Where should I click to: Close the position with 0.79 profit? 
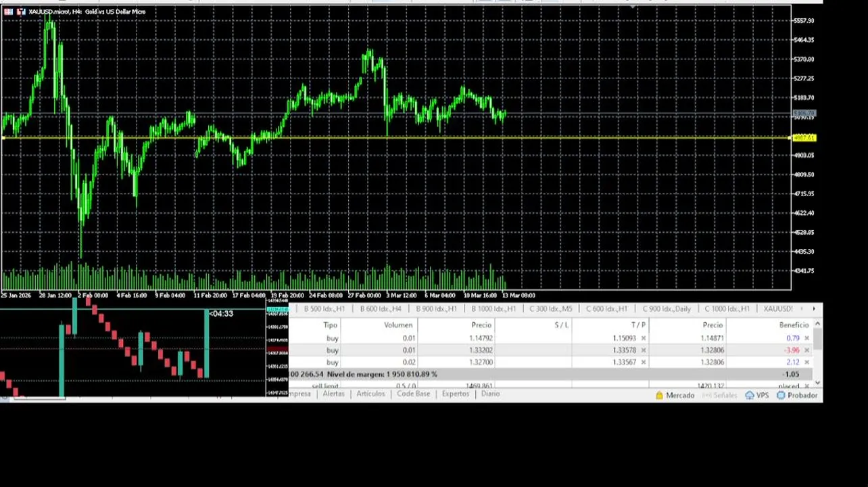click(x=806, y=338)
